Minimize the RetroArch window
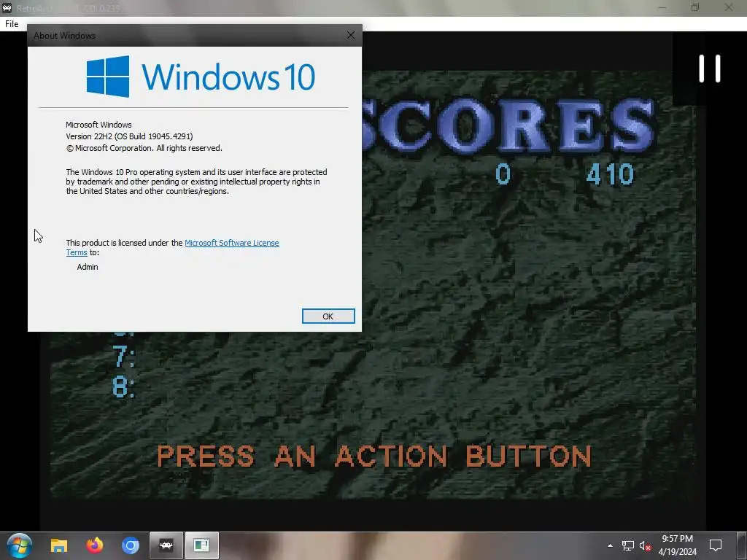 click(x=662, y=7)
